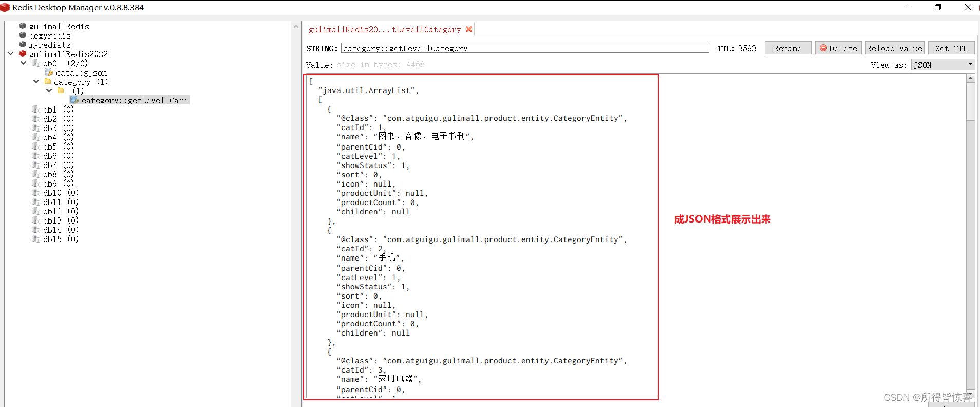The width and height of the screenshot is (980, 407).
Task: Click the db6 database icon
Action: point(36,156)
